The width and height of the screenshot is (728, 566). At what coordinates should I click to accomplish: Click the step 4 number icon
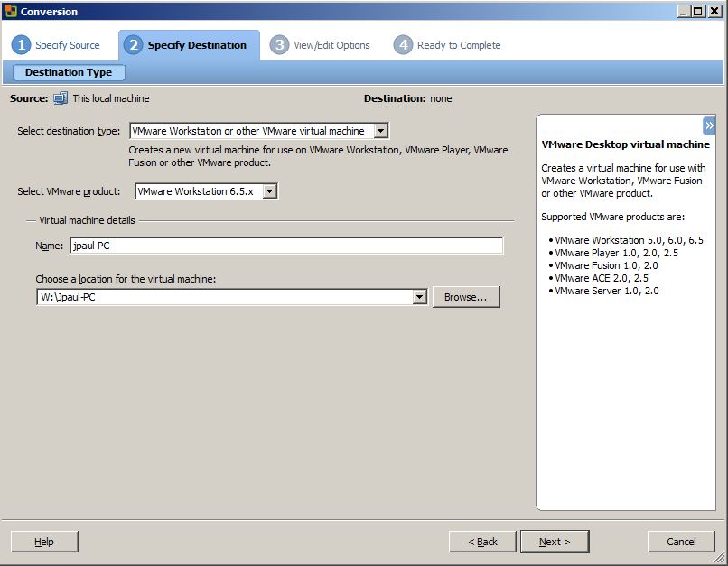click(403, 45)
